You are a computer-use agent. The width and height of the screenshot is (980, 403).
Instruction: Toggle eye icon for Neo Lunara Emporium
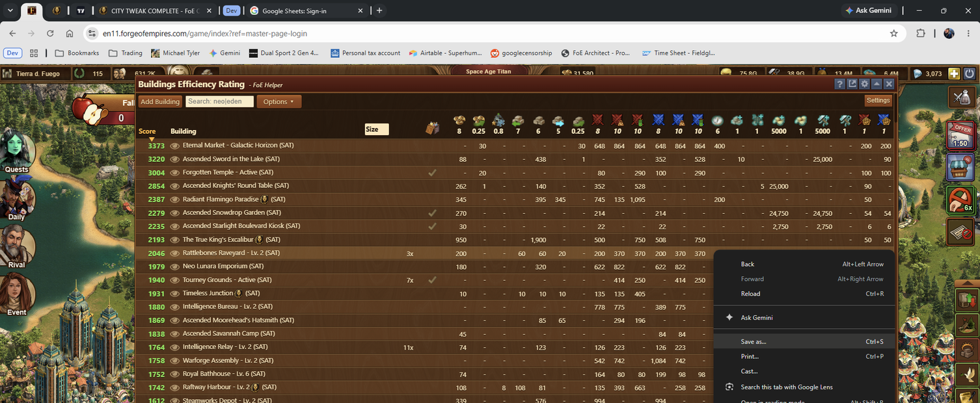(x=174, y=266)
